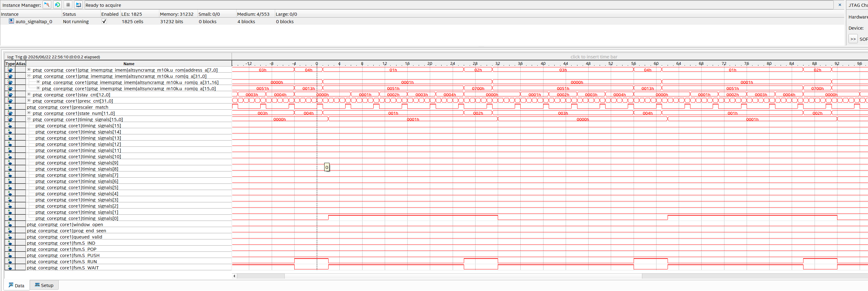This screenshot has height=291, width=868.
Task: Close the Instance Manager panel with X
Action: click(x=840, y=5)
